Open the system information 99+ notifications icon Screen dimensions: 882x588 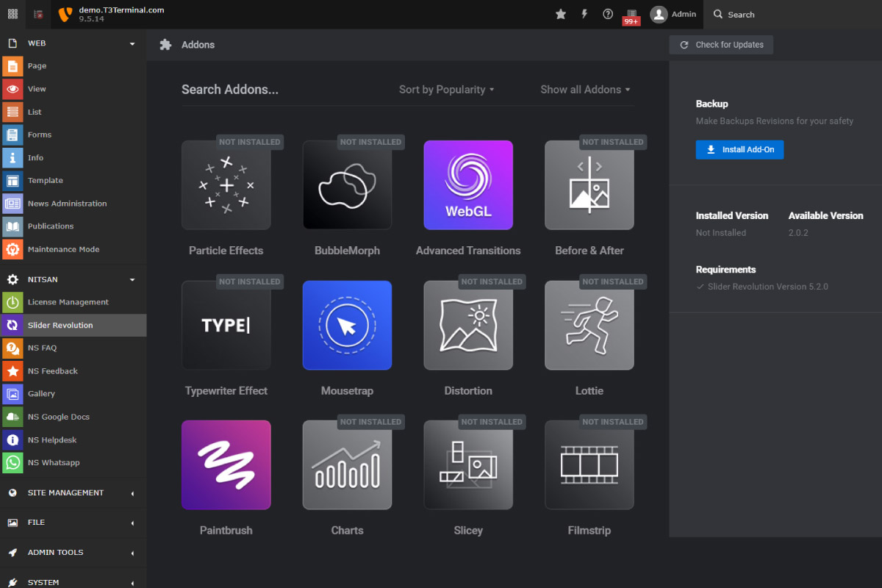pyautogui.click(x=631, y=16)
